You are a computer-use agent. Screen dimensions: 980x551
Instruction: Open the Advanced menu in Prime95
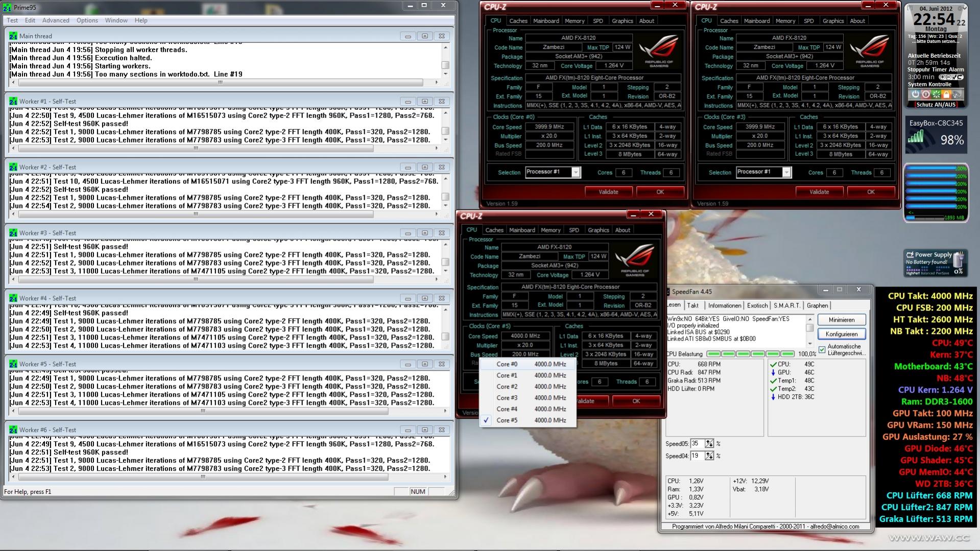click(56, 20)
